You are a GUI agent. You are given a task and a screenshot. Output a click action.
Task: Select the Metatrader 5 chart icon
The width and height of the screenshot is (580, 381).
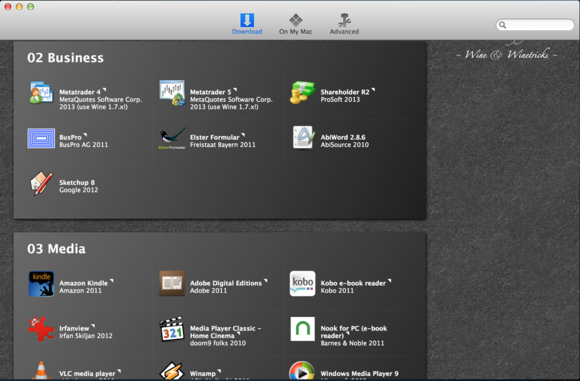pyautogui.click(x=172, y=92)
